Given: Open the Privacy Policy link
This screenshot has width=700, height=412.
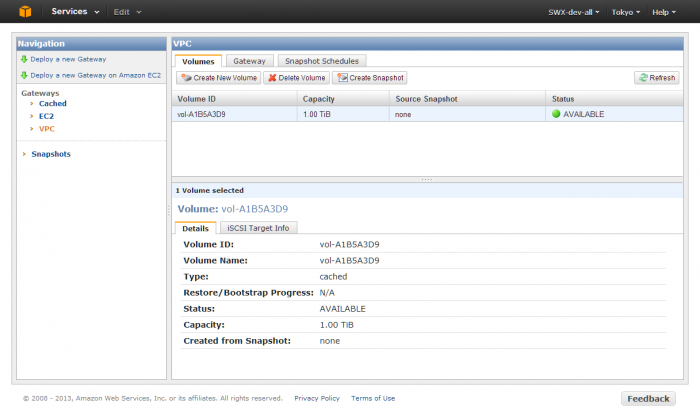Looking at the screenshot, I should coord(317,398).
